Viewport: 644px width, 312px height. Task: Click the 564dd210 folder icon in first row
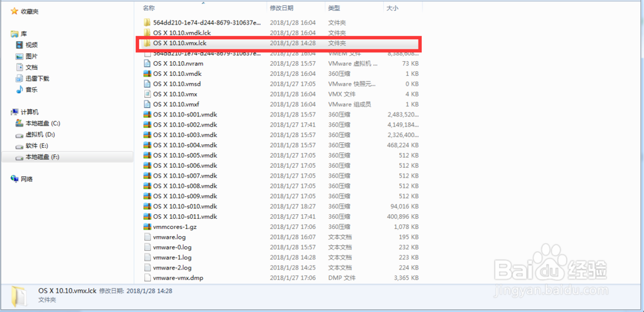(147, 22)
